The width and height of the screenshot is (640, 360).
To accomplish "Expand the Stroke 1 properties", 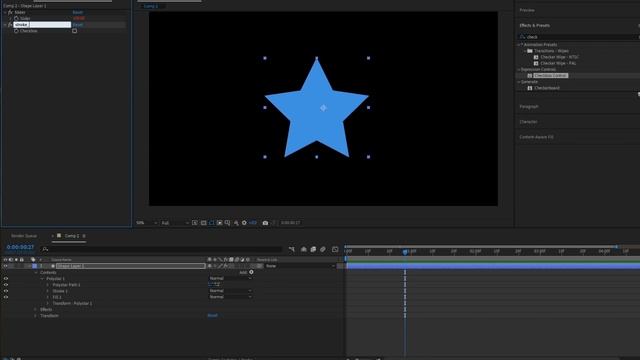I will point(48,291).
